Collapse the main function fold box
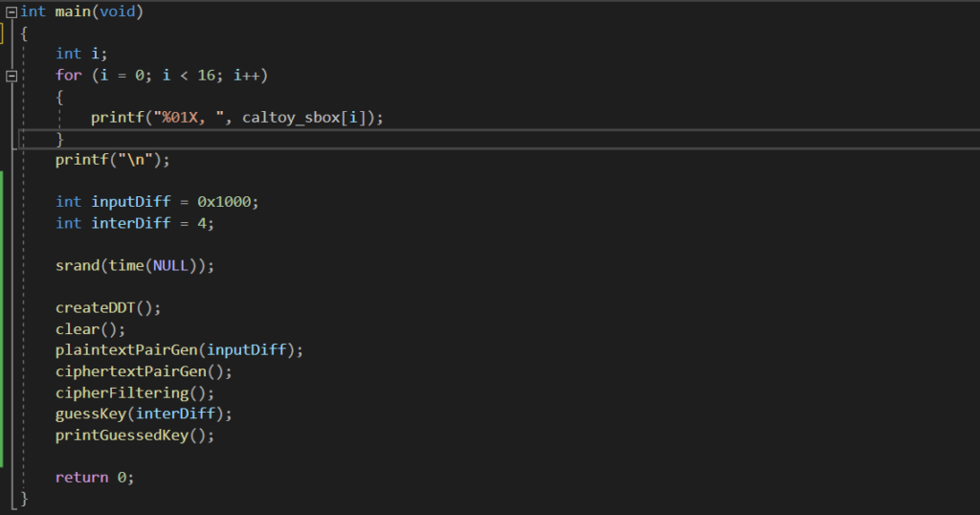 click(x=11, y=11)
